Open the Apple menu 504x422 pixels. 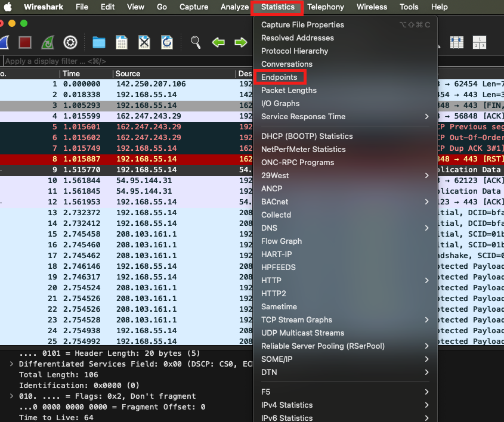pos(8,7)
